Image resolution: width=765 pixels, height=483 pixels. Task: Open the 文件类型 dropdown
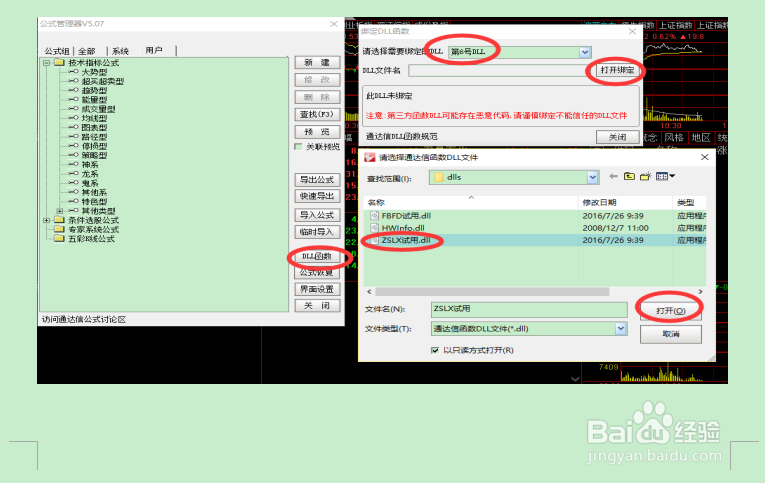point(621,329)
